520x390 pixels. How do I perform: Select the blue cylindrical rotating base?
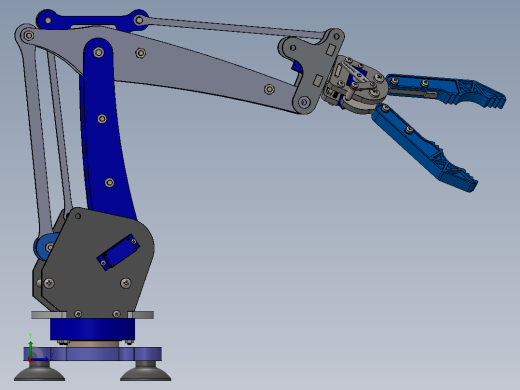(92, 329)
